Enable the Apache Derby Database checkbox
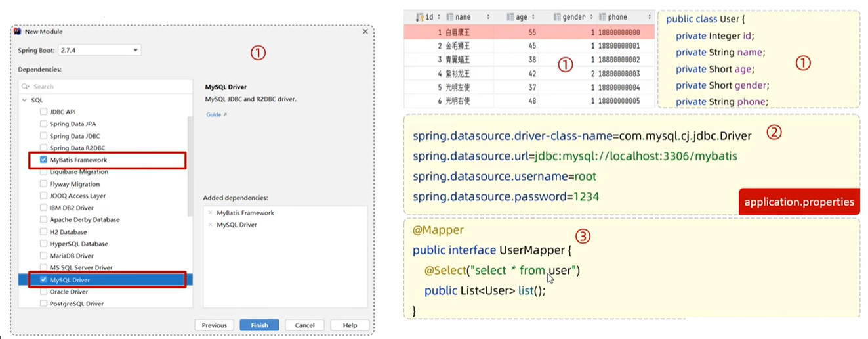868x339 pixels. (x=43, y=219)
